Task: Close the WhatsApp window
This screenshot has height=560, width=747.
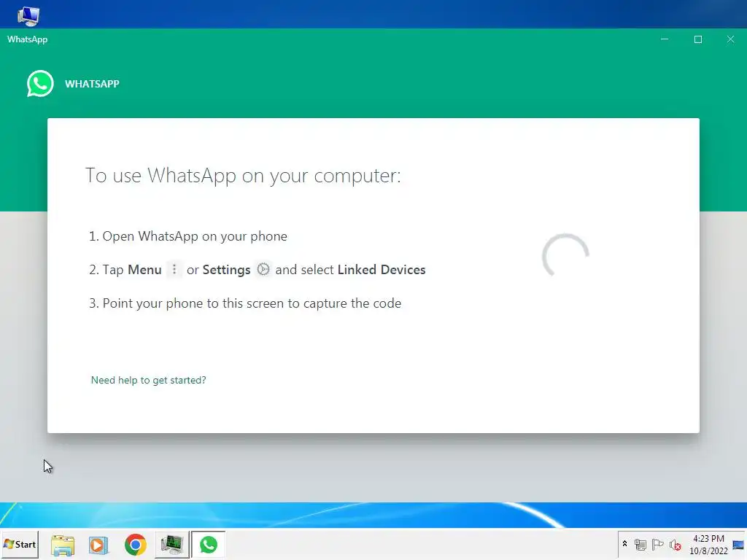Action: (730, 39)
